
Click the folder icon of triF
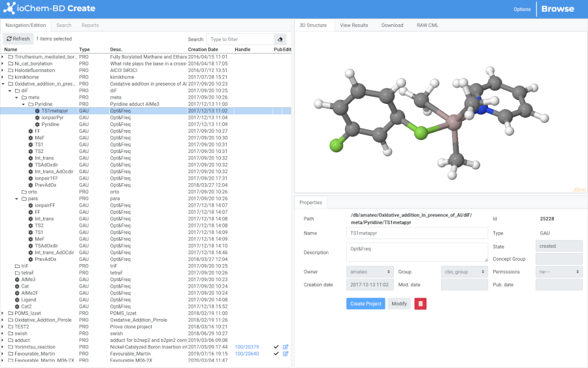click(18, 266)
